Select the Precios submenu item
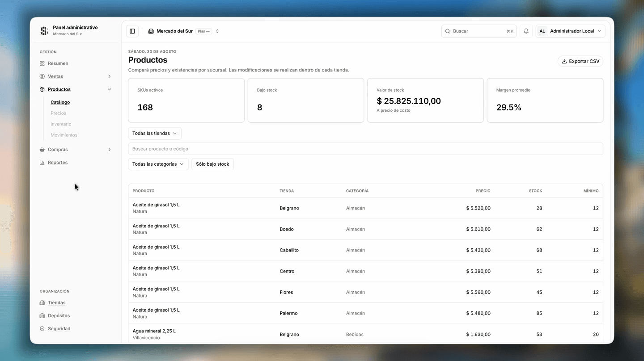Viewport: 644px width, 361px height. click(58, 113)
